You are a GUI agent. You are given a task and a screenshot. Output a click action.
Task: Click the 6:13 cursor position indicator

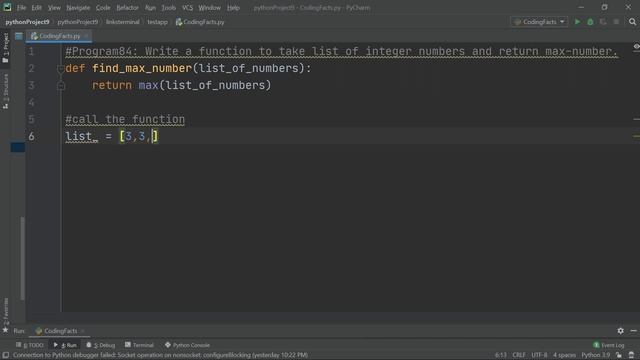pos(501,355)
